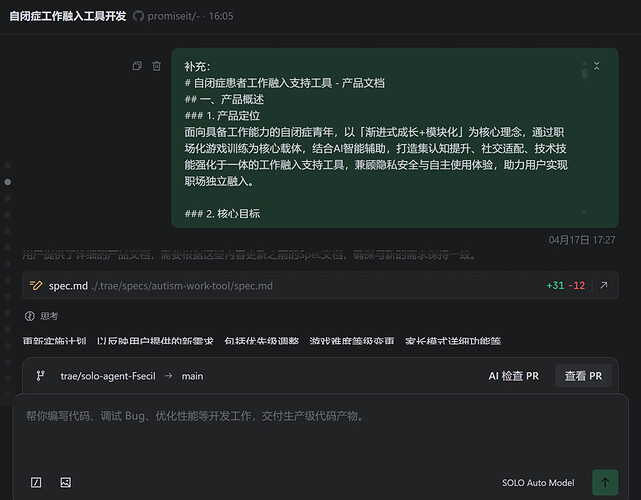
Task: Click the promiseit/- repository link
Action: point(174,16)
